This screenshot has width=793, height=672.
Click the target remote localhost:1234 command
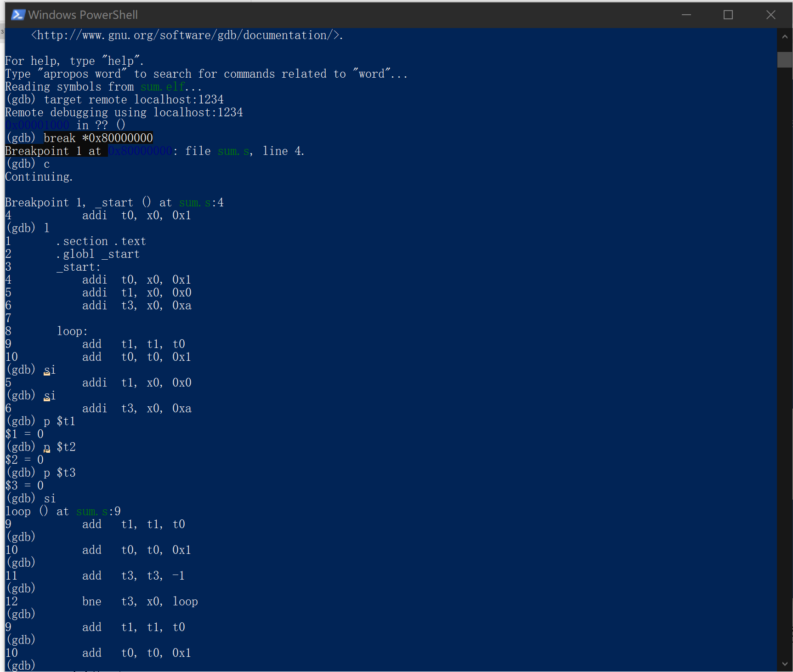pos(133,100)
